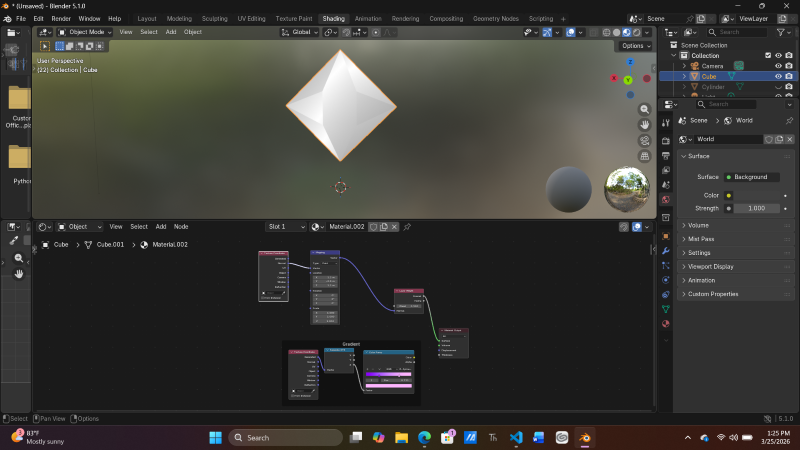Open the World properties tab icon
Viewport: 800px width, 450px height.
tap(665, 200)
